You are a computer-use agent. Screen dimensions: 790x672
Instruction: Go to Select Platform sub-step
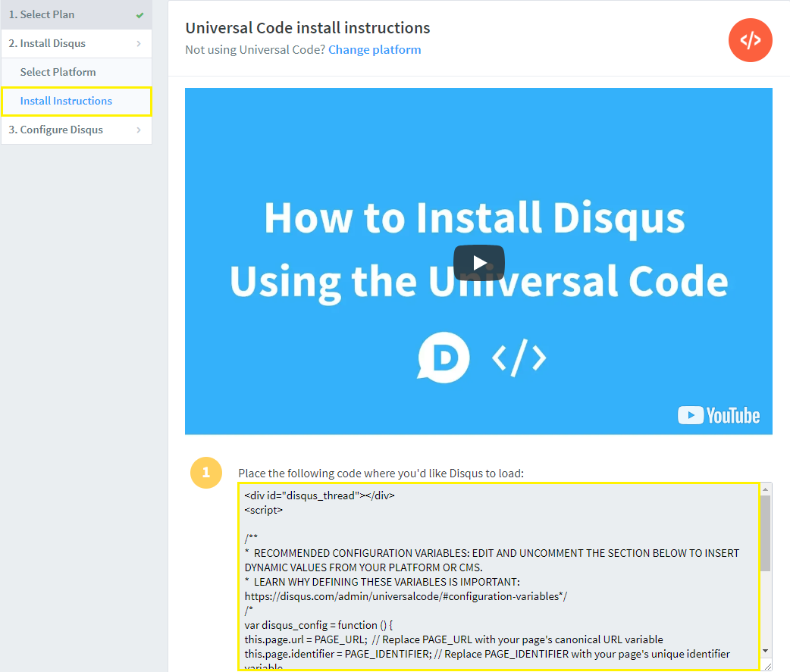click(77, 72)
